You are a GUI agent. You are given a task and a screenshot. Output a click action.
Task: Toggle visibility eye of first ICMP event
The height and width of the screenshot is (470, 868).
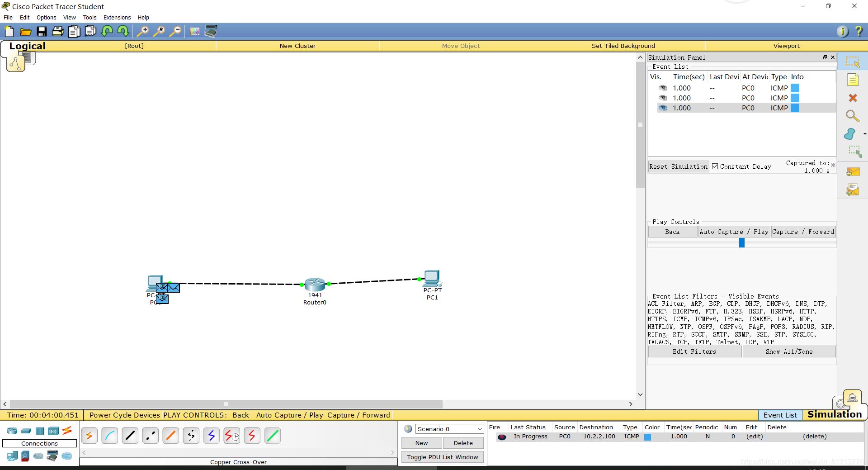663,88
